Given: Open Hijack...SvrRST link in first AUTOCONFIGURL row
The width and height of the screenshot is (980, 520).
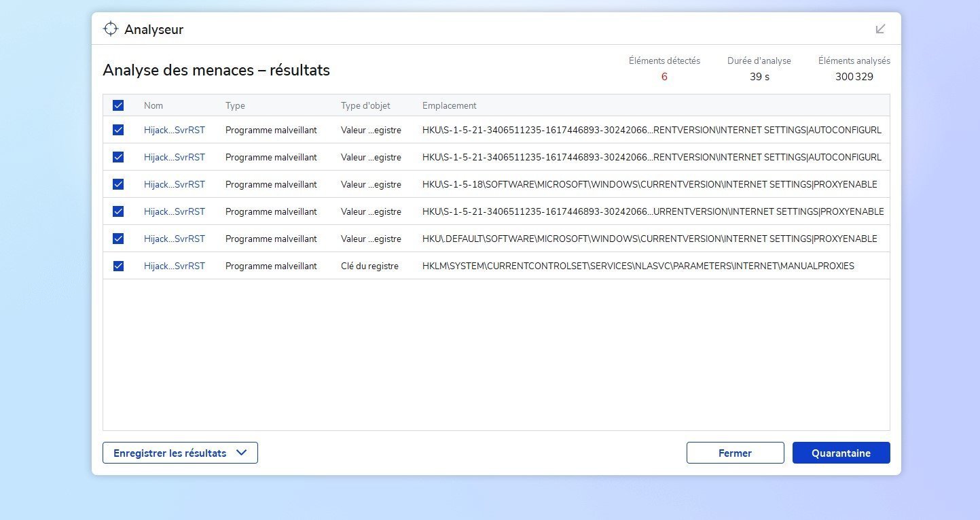Looking at the screenshot, I should pos(175,130).
